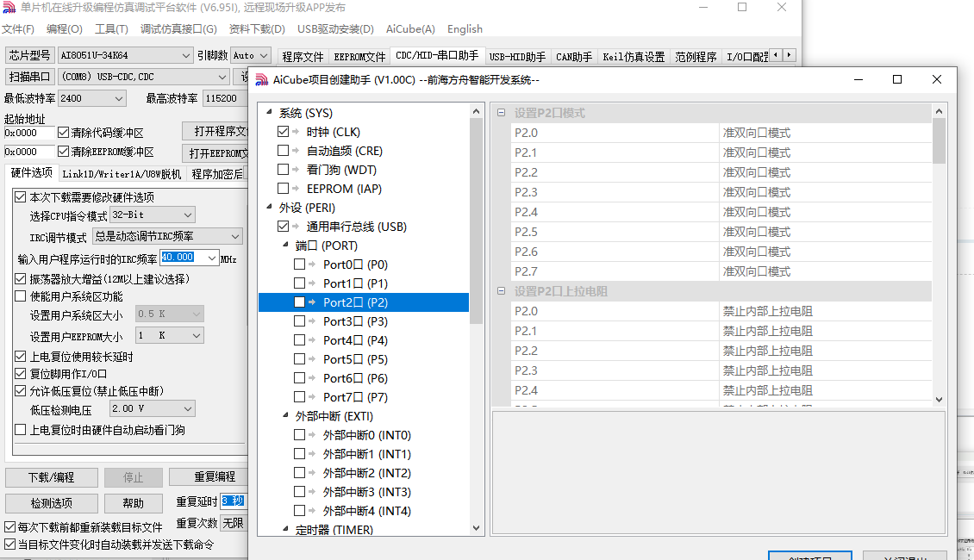This screenshot has width=974, height=560.
Task: Select Port3口 (P3) in the tree
Action: pos(354,321)
